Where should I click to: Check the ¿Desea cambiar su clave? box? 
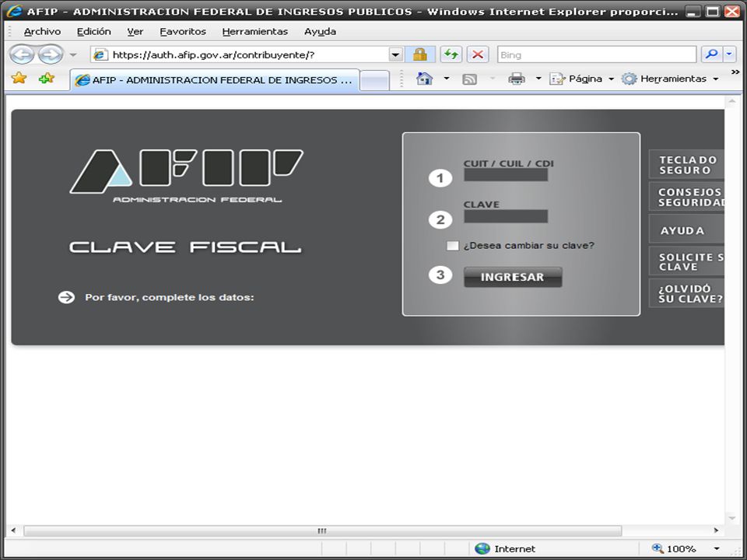[452, 246]
